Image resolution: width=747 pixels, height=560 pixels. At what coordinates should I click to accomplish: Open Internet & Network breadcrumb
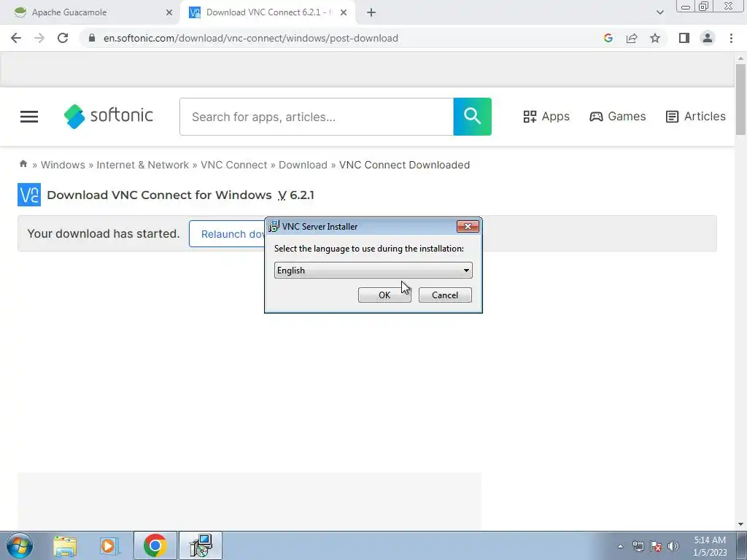pyautogui.click(x=142, y=165)
